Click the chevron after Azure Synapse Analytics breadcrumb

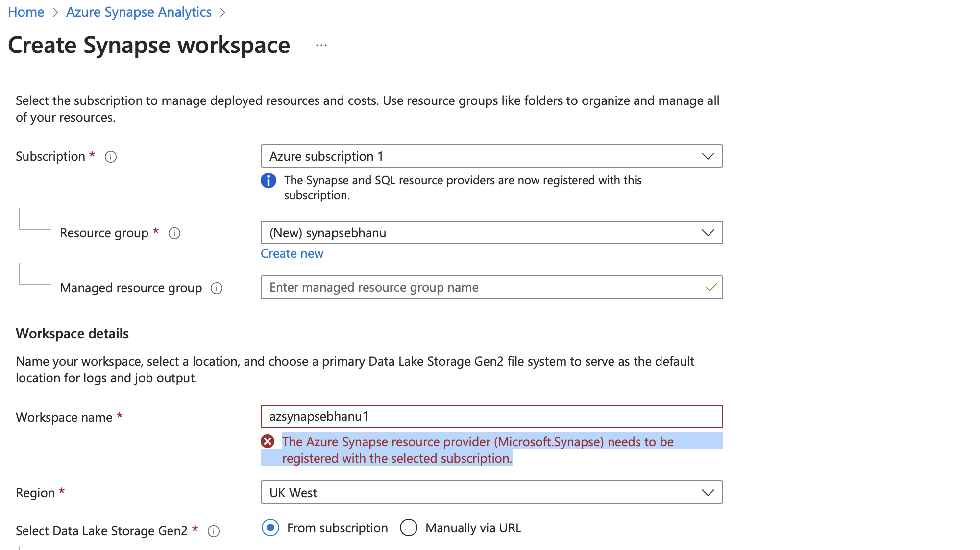click(x=222, y=13)
